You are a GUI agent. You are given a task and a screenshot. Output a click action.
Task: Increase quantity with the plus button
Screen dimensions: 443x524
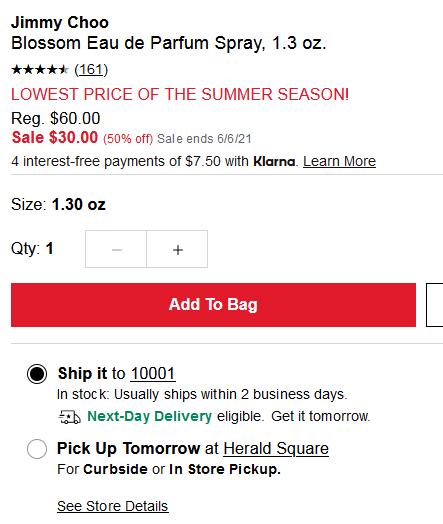pos(177,249)
